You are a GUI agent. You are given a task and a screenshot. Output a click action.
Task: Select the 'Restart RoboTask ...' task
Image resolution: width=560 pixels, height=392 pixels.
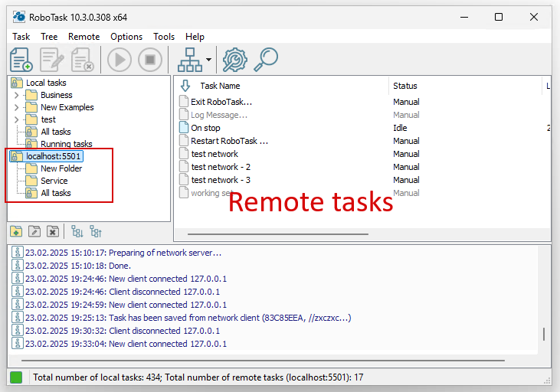pyautogui.click(x=229, y=141)
